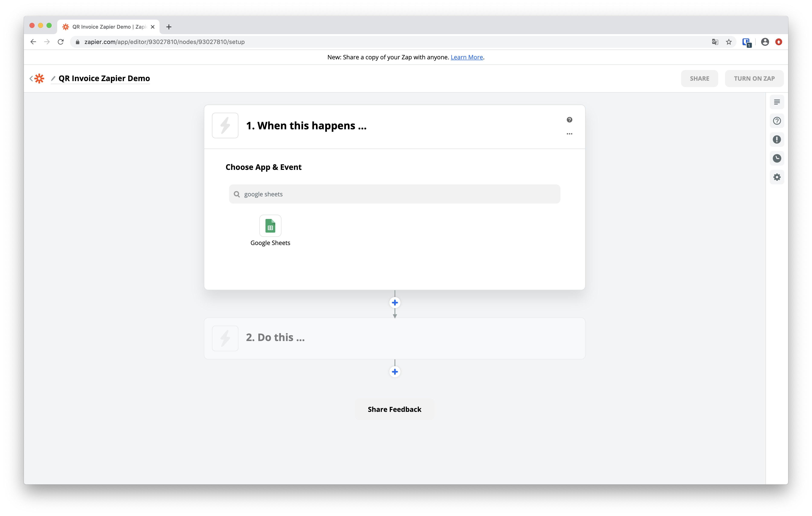Click the step help question mark icon
This screenshot has height=516, width=812.
[569, 120]
